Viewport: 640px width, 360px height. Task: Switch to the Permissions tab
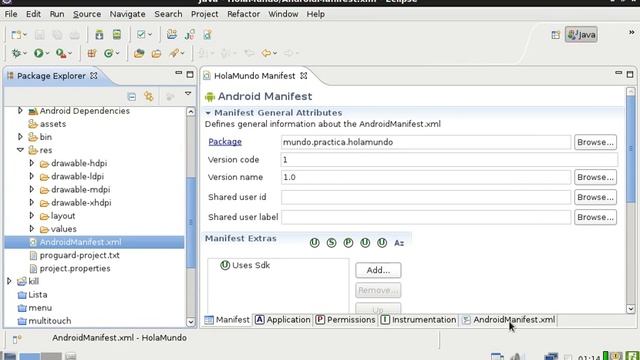pyautogui.click(x=345, y=320)
